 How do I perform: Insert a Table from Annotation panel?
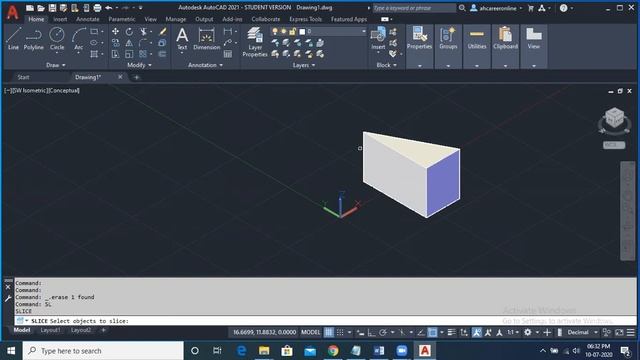click(x=228, y=54)
